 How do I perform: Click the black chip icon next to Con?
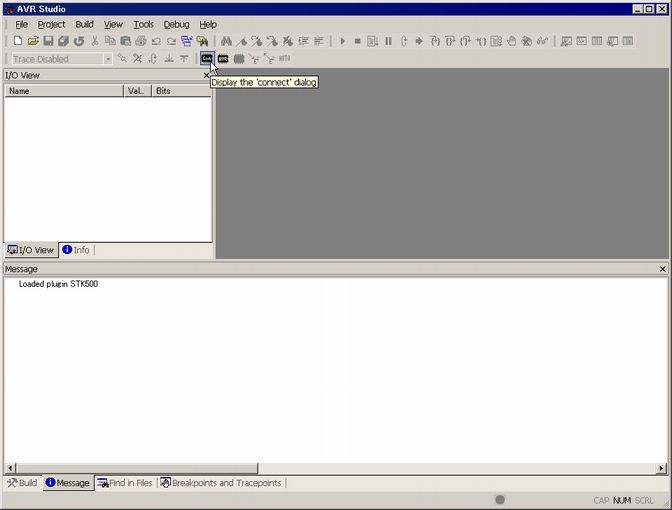223,59
